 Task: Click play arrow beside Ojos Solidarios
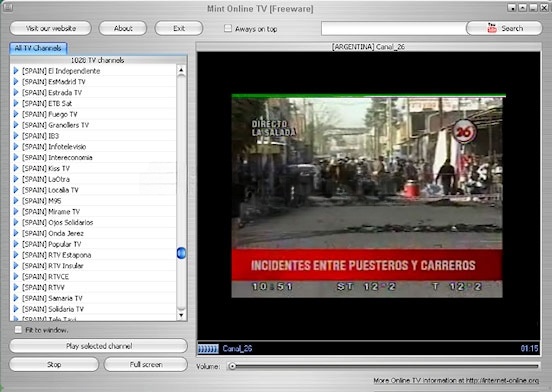pos(16,222)
